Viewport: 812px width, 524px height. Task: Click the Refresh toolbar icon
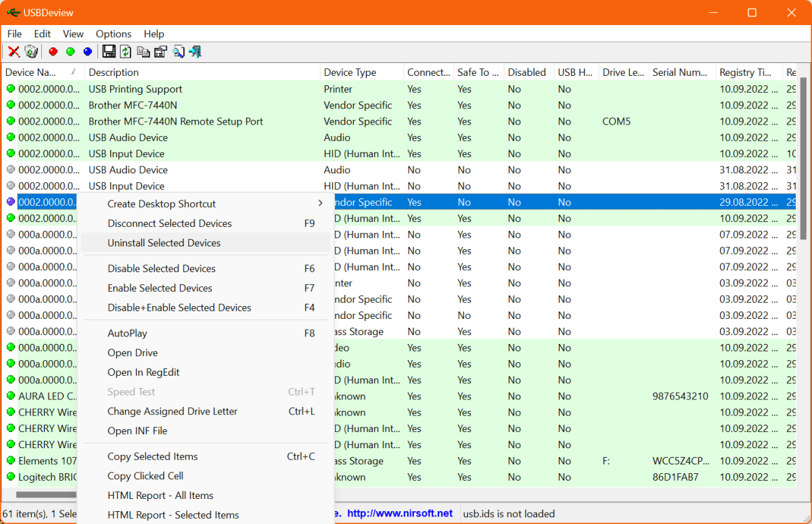[126, 51]
